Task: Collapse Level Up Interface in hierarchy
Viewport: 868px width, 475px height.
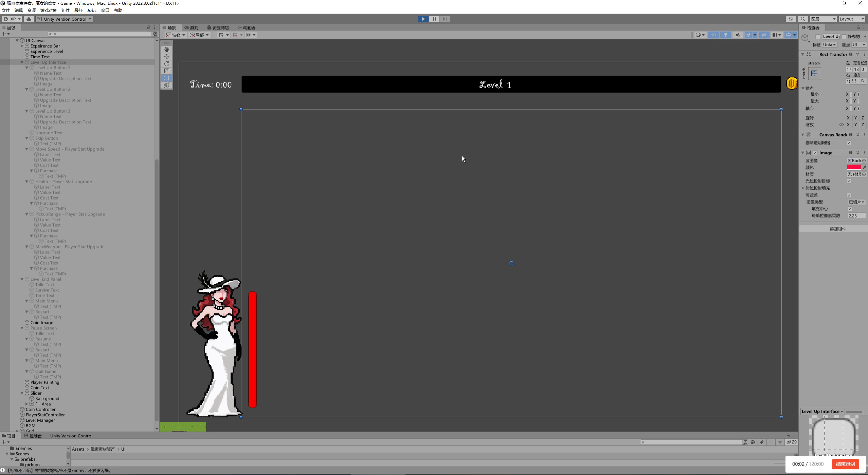Action: point(22,62)
